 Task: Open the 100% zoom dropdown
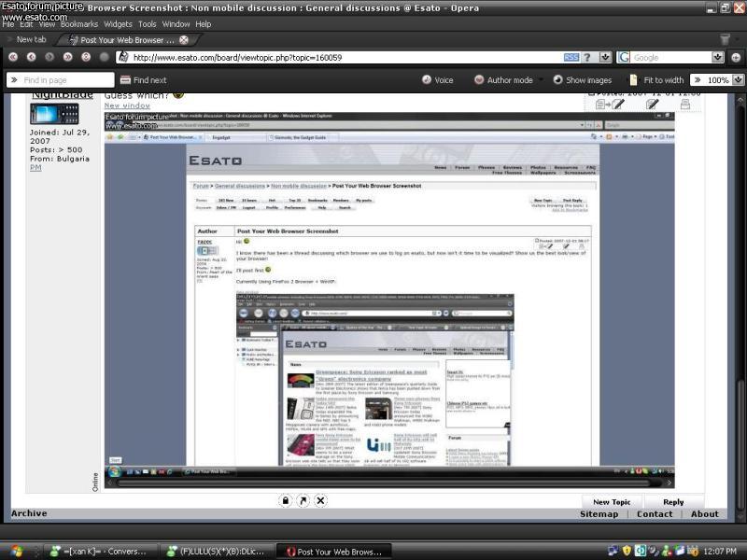pyautogui.click(x=738, y=80)
